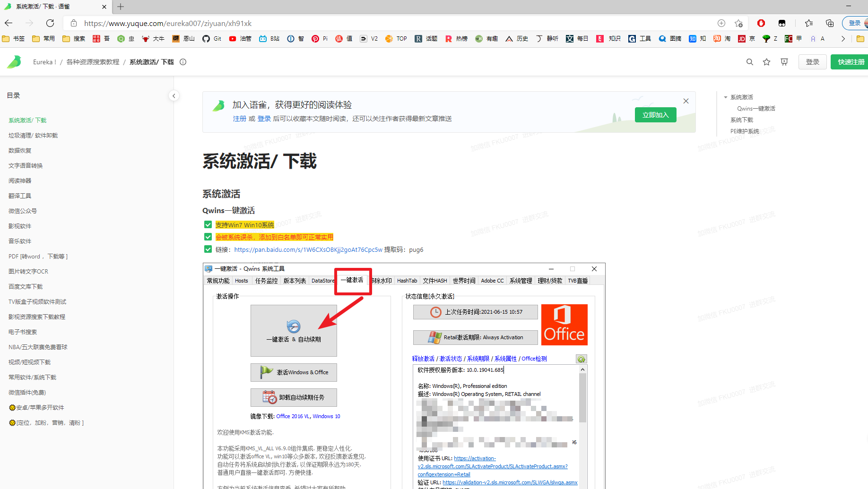Open the 油管 YouTube bookmark
The image size is (868, 489).
coord(240,39)
